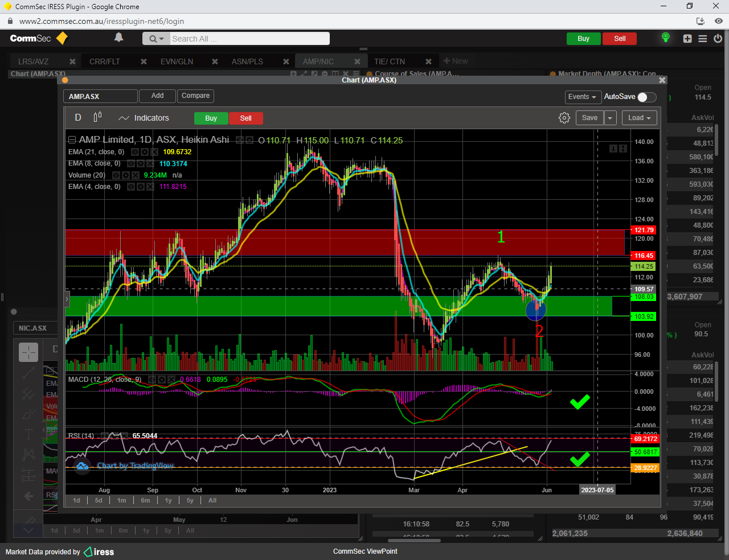This screenshot has height=560, width=729.
Task: Click the power logout icon
Action: point(718,39)
